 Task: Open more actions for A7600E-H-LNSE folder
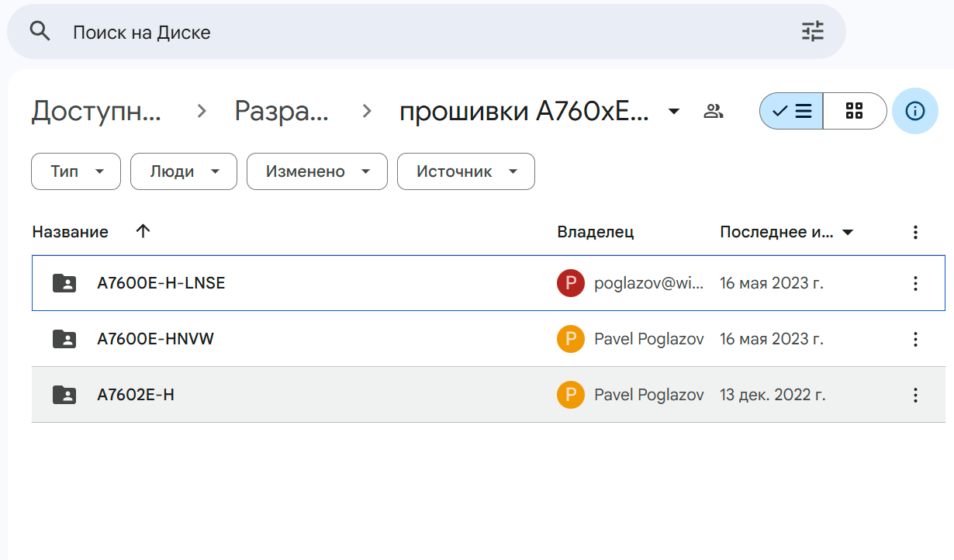click(915, 283)
